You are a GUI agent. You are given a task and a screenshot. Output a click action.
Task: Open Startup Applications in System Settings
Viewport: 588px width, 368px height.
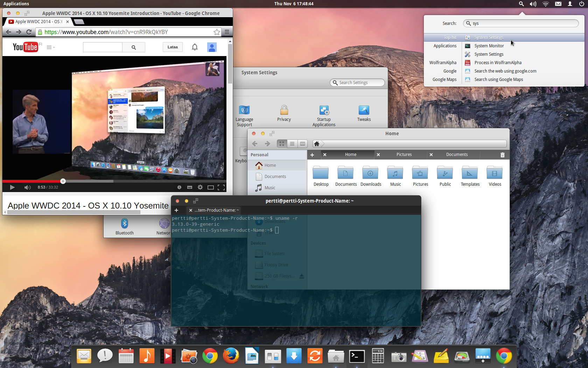tap(324, 111)
